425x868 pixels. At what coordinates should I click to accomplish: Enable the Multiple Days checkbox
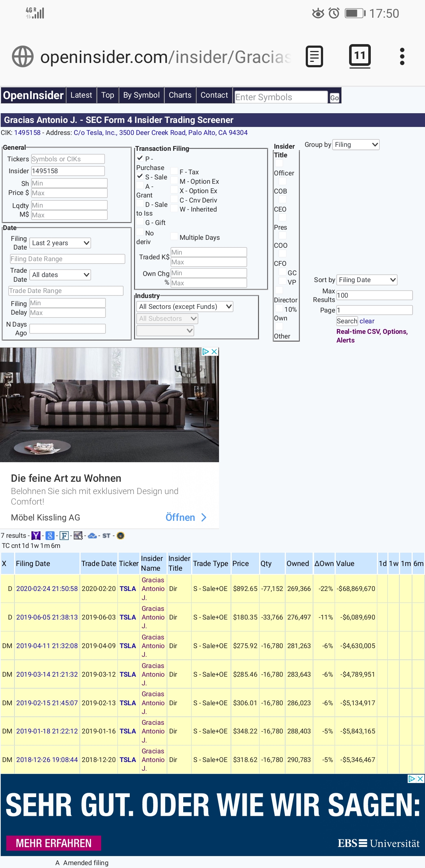[174, 237]
